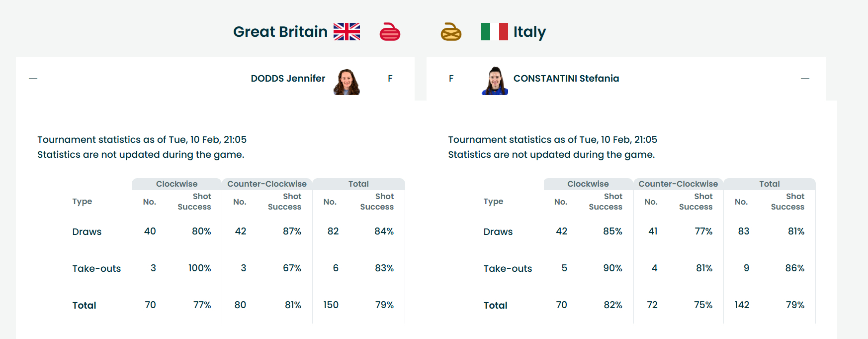
Task: Click the CONSTANTINI Stefania name link
Action: (x=566, y=79)
